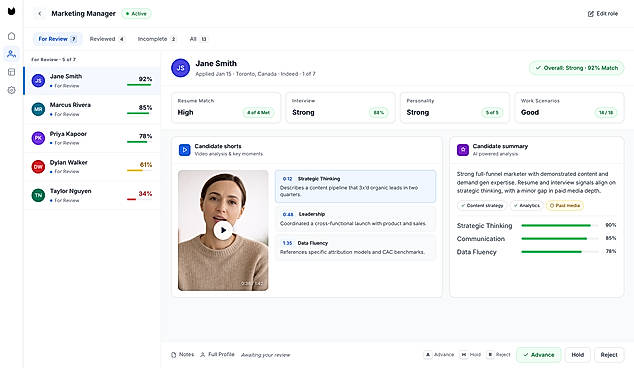Open the Resume Match card
This screenshot has height=368, width=634.
coord(226,108)
